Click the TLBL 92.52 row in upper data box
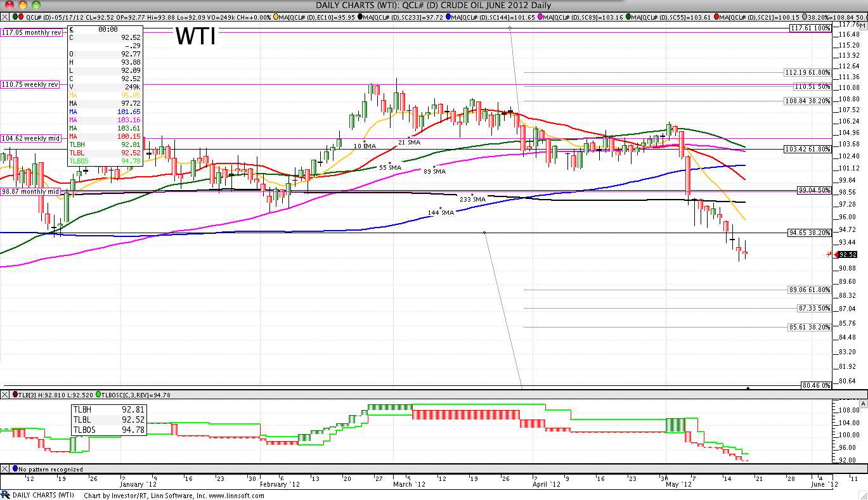This screenshot has height=500, width=868. coord(105,153)
